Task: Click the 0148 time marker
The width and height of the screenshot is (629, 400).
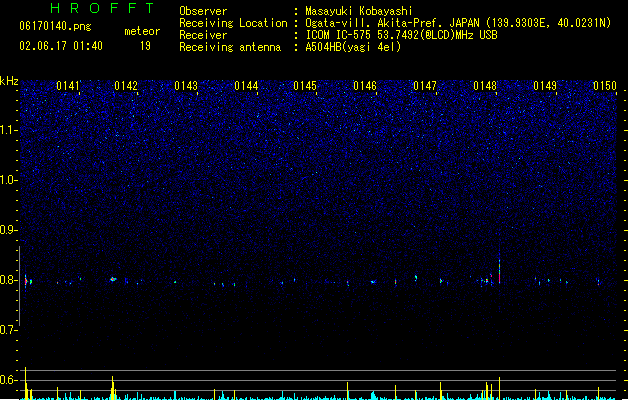Action: pyautogui.click(x=485, y=86)
